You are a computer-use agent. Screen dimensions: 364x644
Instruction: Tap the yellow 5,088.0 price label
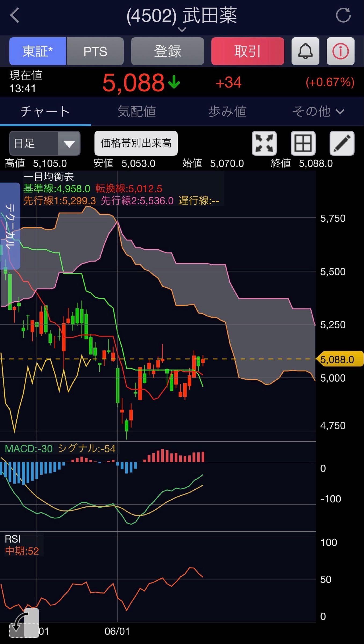click(340, 360)
